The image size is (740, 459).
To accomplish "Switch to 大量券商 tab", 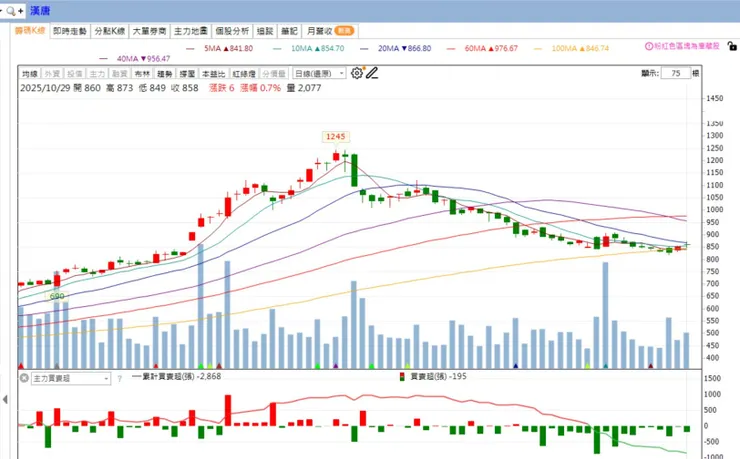I will coord(149,31).
